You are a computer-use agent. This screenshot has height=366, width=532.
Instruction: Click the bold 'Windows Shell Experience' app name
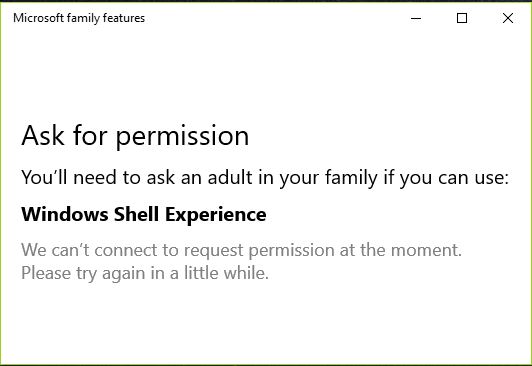coord(144,215)
